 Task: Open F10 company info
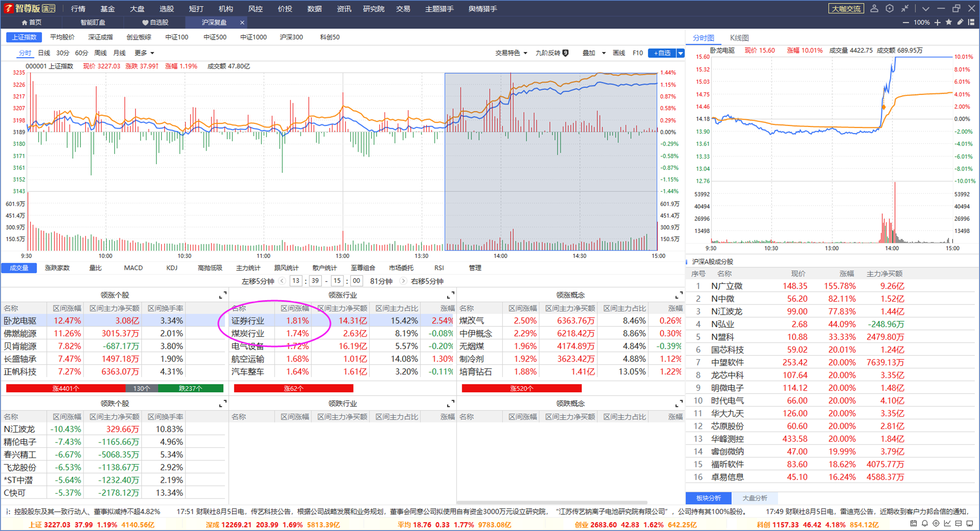point(637,53)
